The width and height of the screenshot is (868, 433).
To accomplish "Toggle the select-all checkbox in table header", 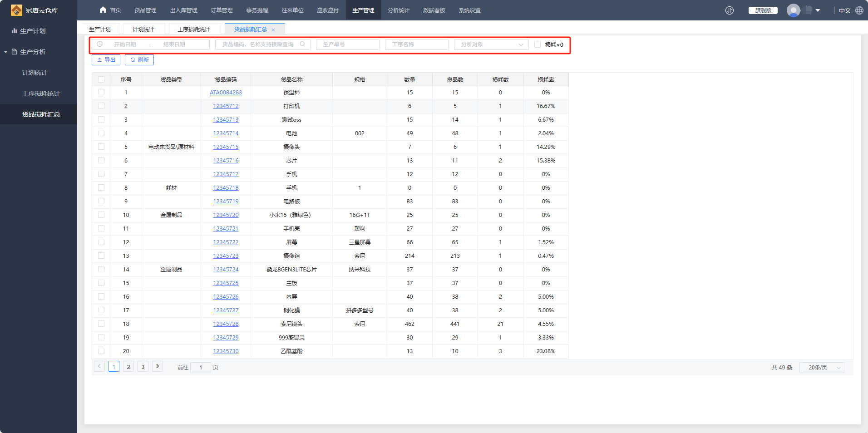I will click(101, 79).
